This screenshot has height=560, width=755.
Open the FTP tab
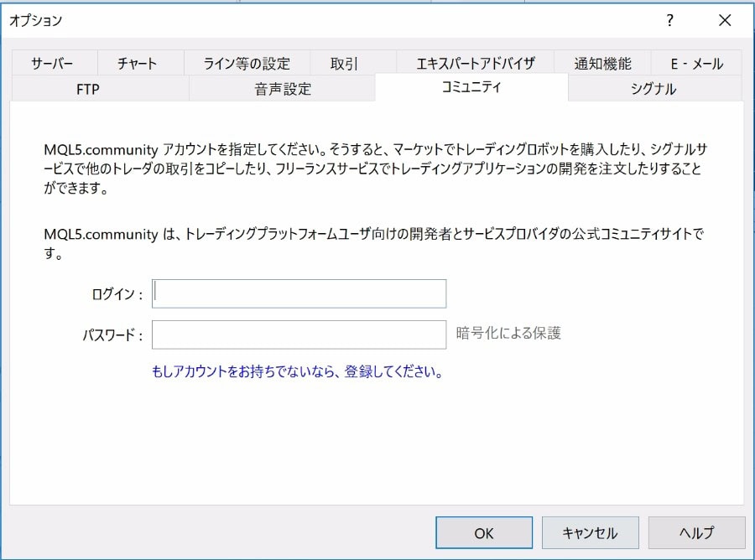(x=100, y=89)
